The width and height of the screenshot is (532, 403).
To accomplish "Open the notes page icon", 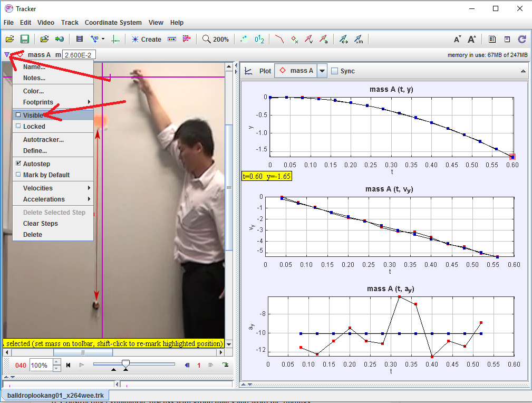I will 492,39.
